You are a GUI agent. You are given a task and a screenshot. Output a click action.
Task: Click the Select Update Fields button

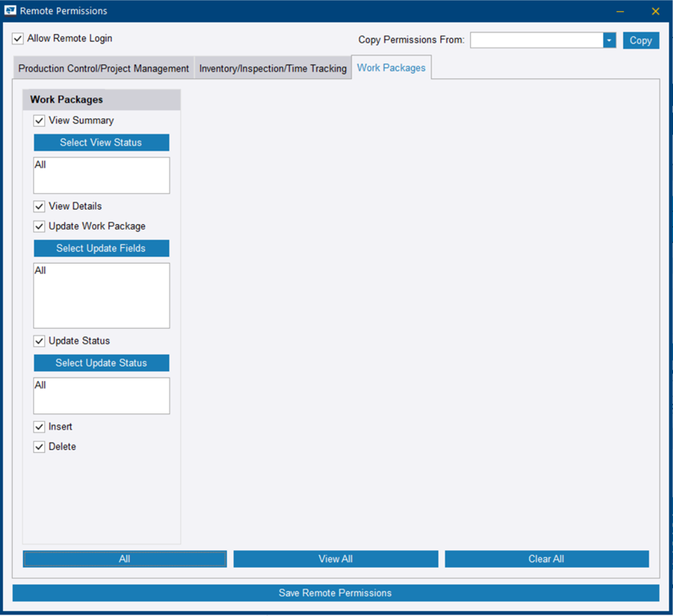(101, 248)
